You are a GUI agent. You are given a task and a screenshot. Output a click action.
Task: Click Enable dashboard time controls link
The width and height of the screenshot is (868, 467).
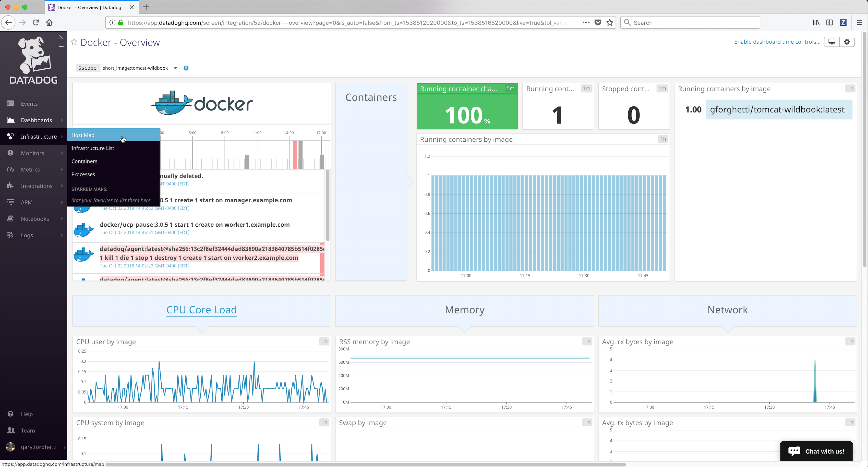(777, 42)
